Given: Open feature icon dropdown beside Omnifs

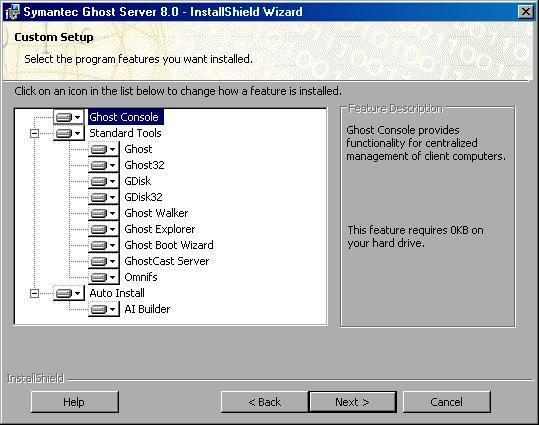Looking at the screenshot, I should (x=103, y=277).
